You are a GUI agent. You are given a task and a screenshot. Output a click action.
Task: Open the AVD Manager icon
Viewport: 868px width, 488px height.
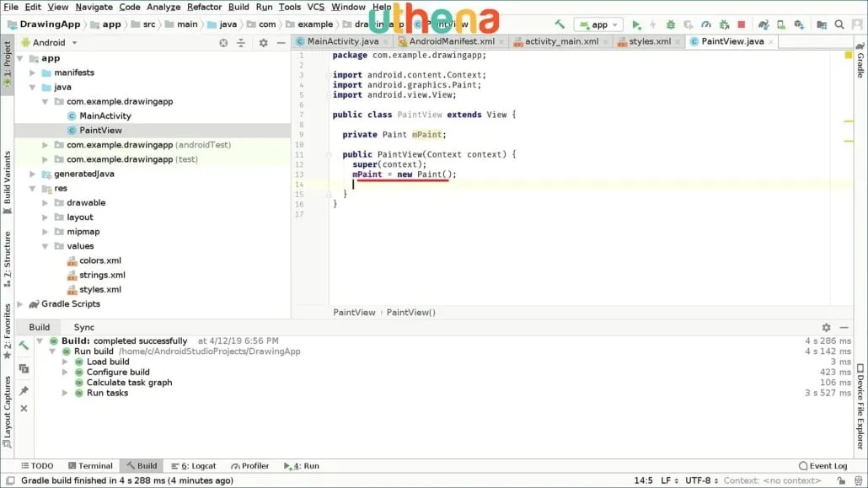click(x=781, y=24)
